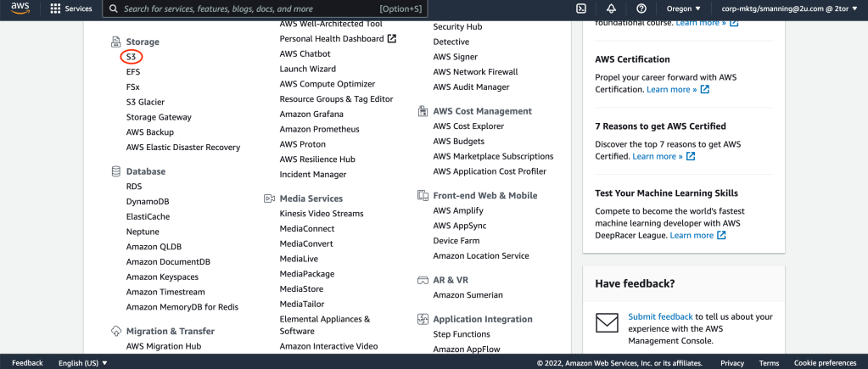The height and width of the screenshot is (369, 868).
Task: Click the AWS logo home icon
Action: [x=20, y=8]
